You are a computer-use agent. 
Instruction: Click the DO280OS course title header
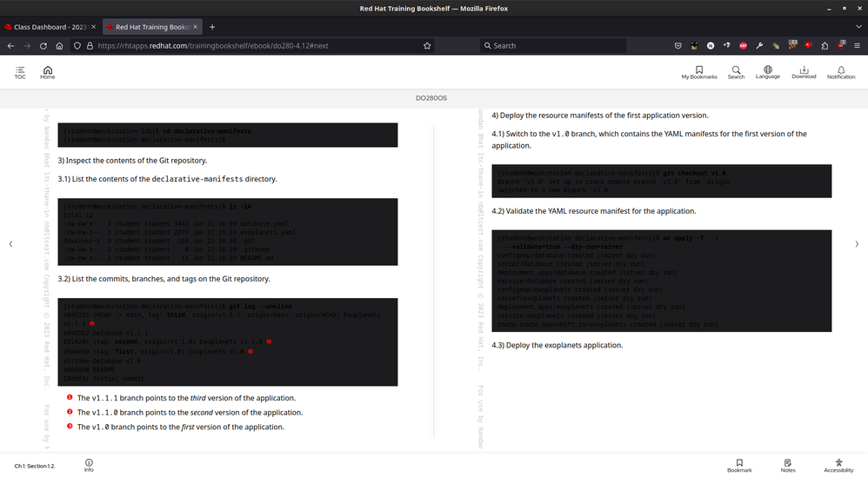pyautogui.click(x=431, y=98)
